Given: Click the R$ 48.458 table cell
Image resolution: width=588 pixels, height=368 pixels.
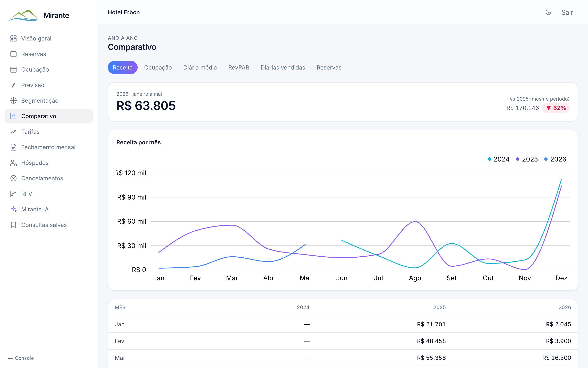Looking at the screenshot, I should coord(431,341).
